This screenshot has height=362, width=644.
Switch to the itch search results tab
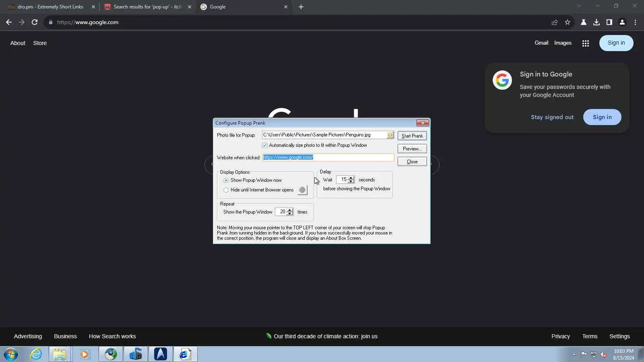coord(147,7)
